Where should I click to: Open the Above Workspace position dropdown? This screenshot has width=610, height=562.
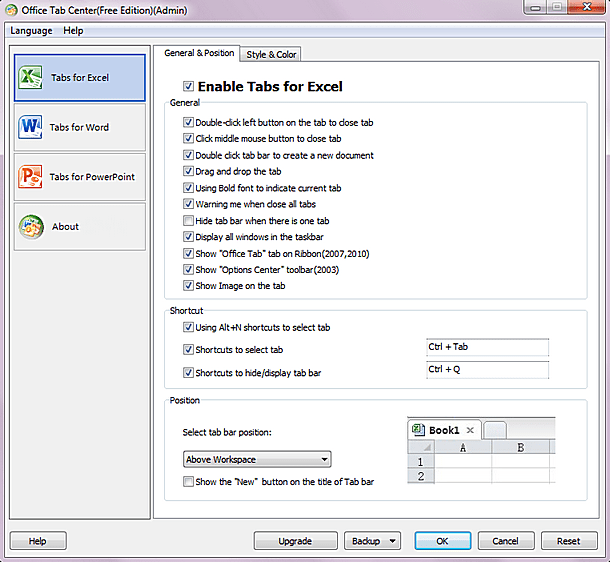pyautogui.click(x=257, y=459)
